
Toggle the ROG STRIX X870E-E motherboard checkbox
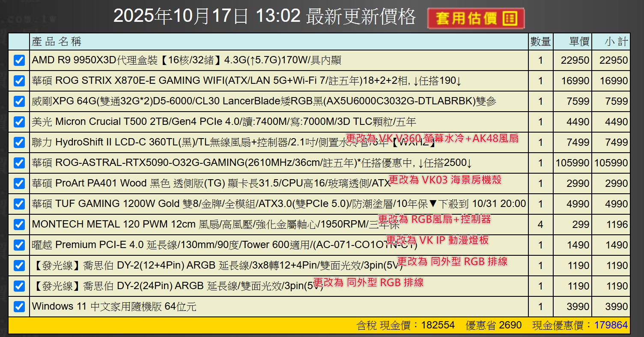tap(19, 81)
